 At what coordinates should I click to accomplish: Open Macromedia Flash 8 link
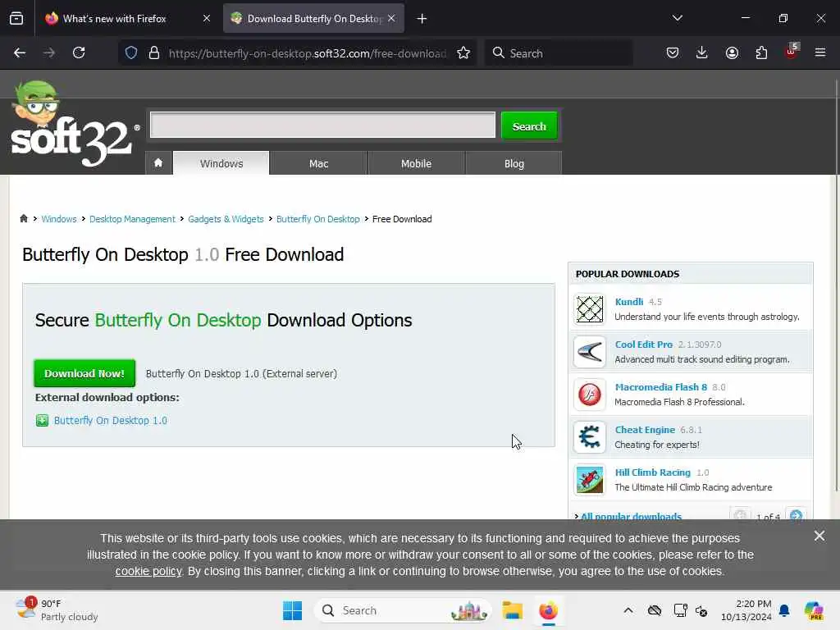660,387
